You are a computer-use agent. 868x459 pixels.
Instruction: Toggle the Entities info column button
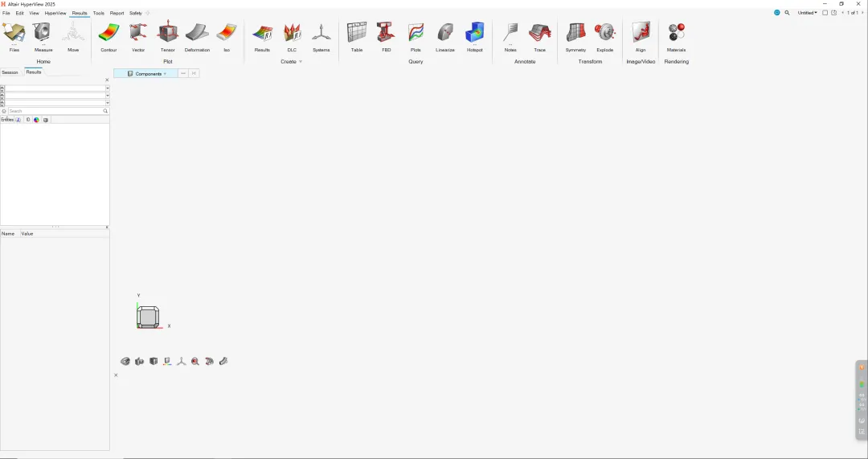pyautogui.click(x=18, y=120)
